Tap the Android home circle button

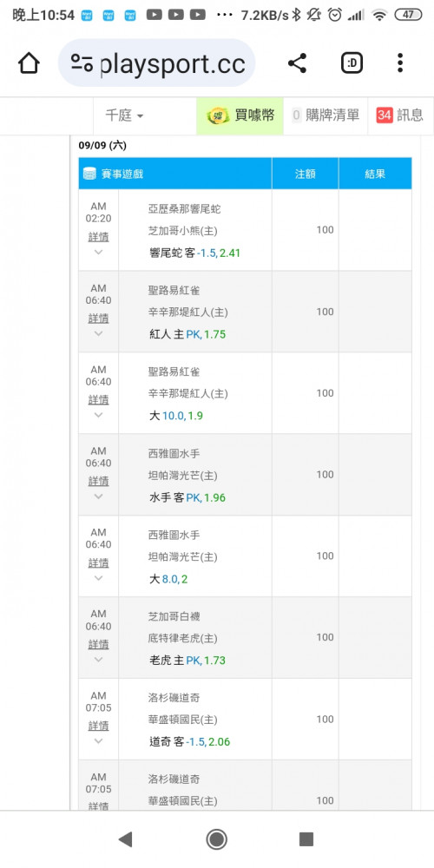pos(216,839)
